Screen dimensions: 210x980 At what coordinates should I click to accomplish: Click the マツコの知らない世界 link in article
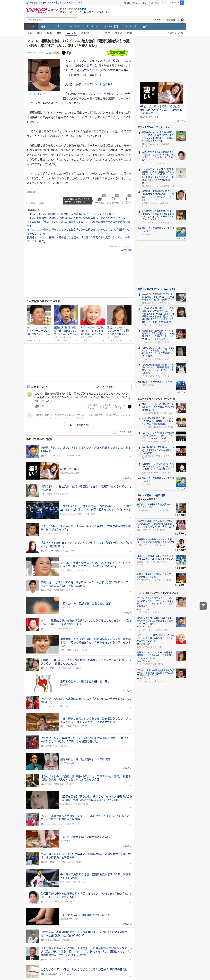coord(79,65)
